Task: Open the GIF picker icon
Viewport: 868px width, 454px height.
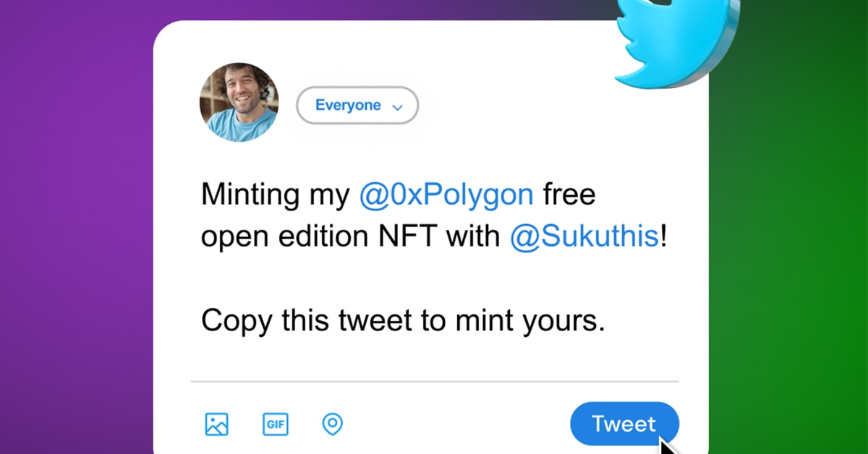Action: 275,424
